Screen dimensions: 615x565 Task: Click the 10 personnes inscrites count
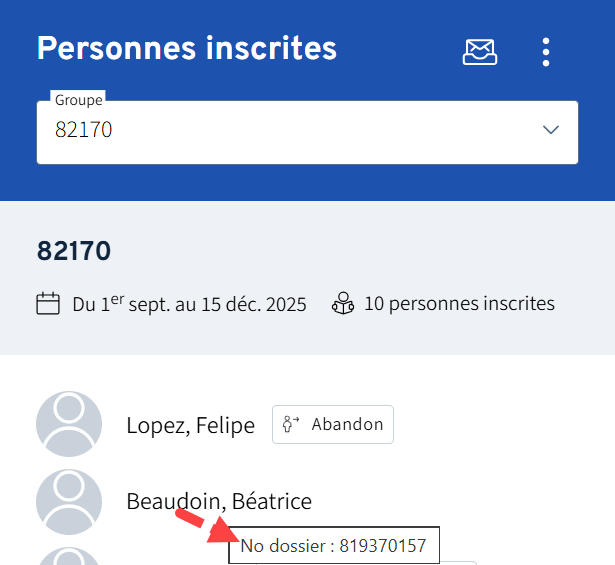point(459,303)
